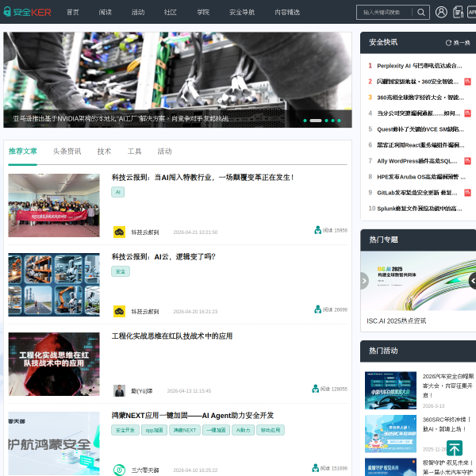Click the author avatar on the 工程化实战思维 article
Screen dimensions: 476x476
click(119, 390)
